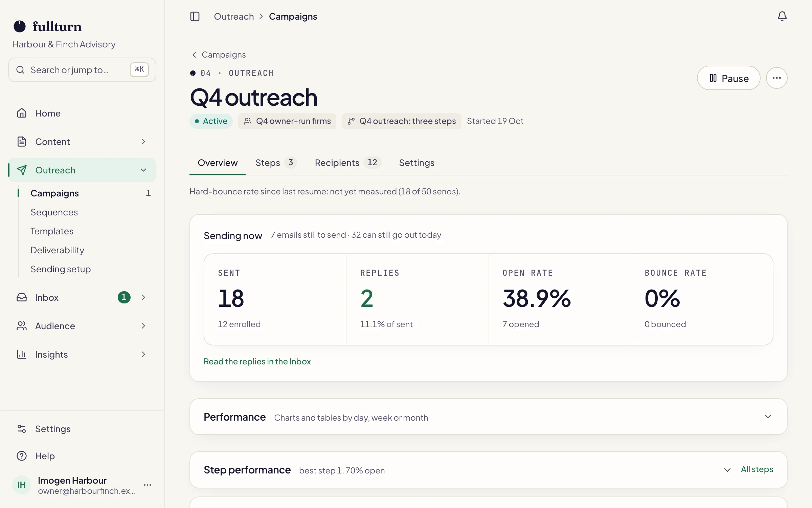The width and height of the screenshot is (812, 508).
Task: Select the Overview tab
Action: point(218,163)
